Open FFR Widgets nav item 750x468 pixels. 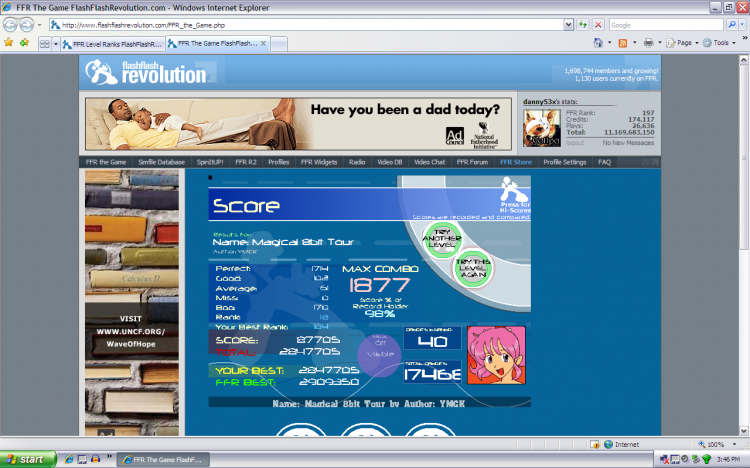click(319, 162)
